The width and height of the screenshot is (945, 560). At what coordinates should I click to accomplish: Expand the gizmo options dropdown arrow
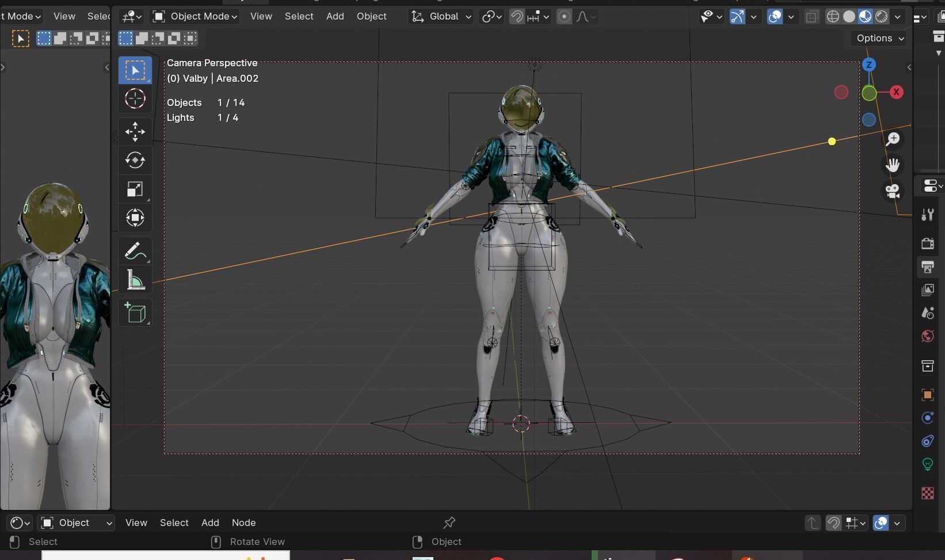click(753, 17)
